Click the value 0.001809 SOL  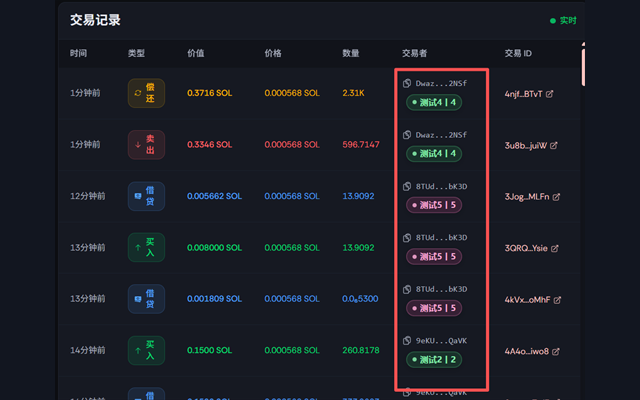tap(214, 299)
